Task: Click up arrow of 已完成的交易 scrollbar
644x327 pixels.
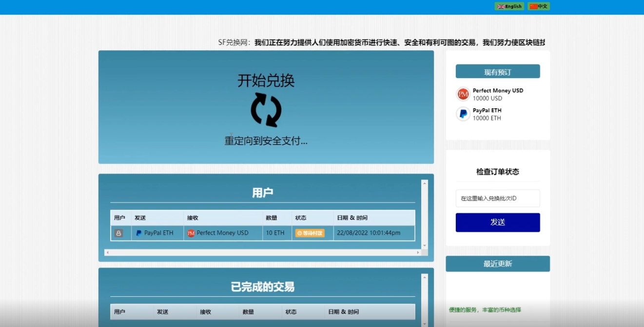Action: (424, 277)
